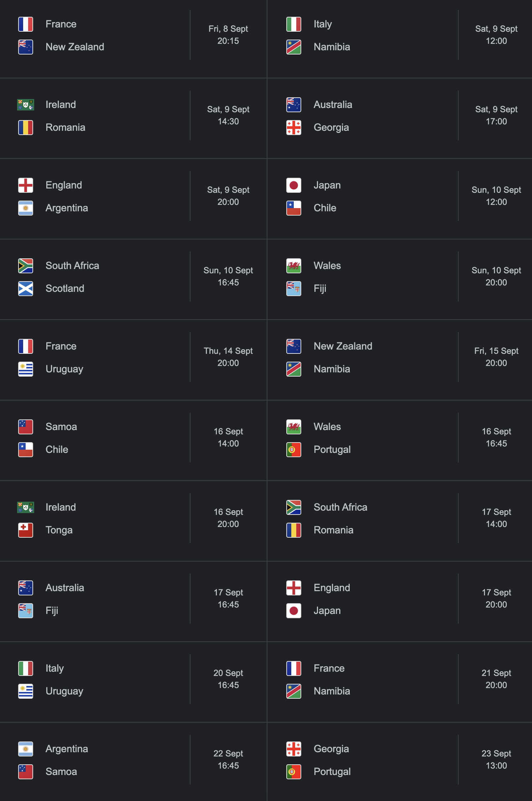The width and height of the screenshot is (532, 801).
Task: Click New Zealand flag in France opener match
Action: [x=26, y=47]
